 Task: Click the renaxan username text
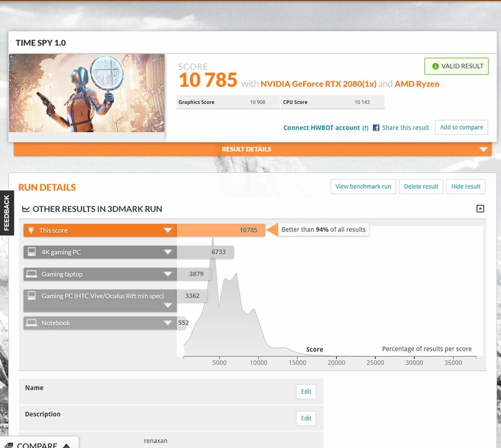[x=156, y=441]
